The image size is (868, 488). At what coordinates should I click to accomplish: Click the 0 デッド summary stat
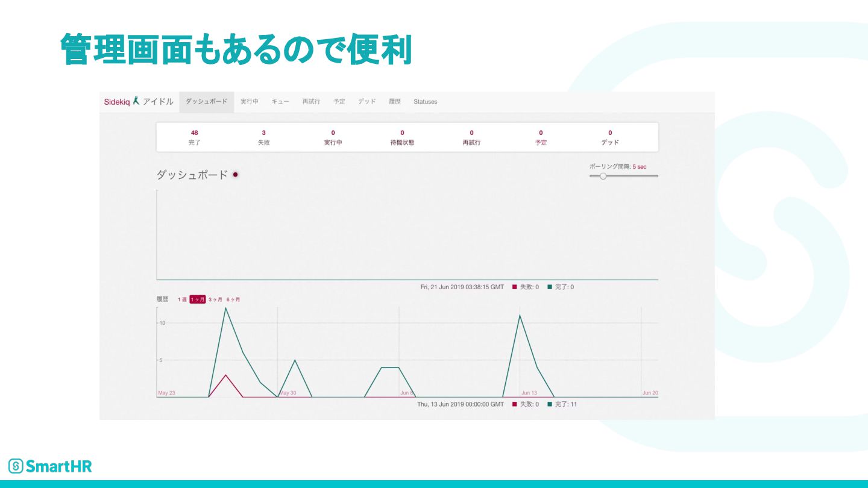pos(610,137)
